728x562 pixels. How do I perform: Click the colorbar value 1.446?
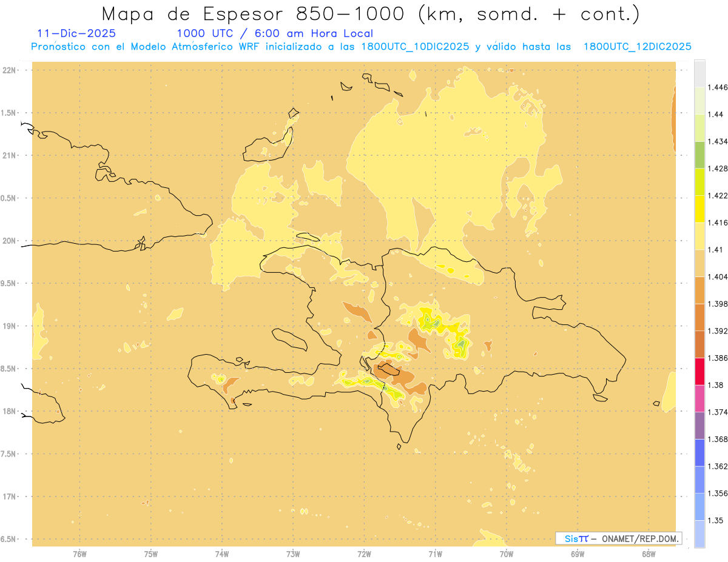719,87
